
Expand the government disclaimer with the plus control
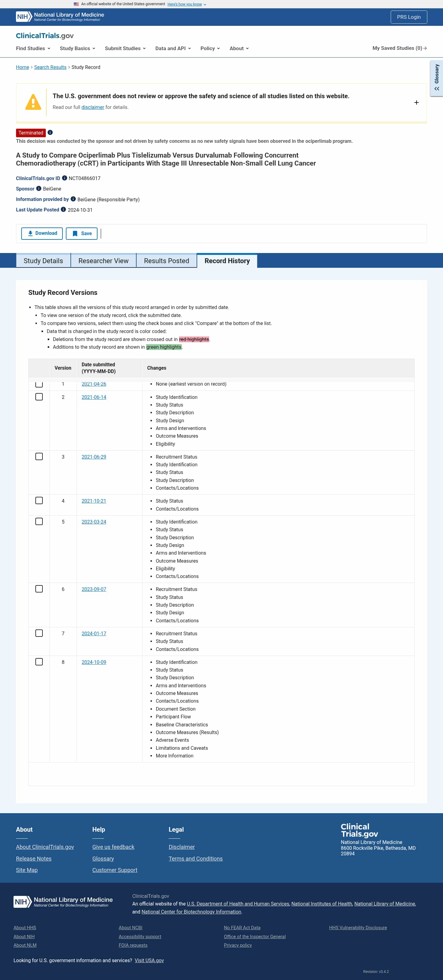(416, 102)
